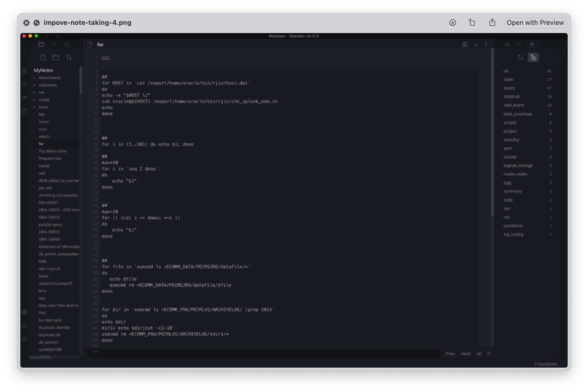Image resolution: width=588 pixels, height=392 pixels.
Task: Change tag pane sort order
Action: tap(520, 57)
